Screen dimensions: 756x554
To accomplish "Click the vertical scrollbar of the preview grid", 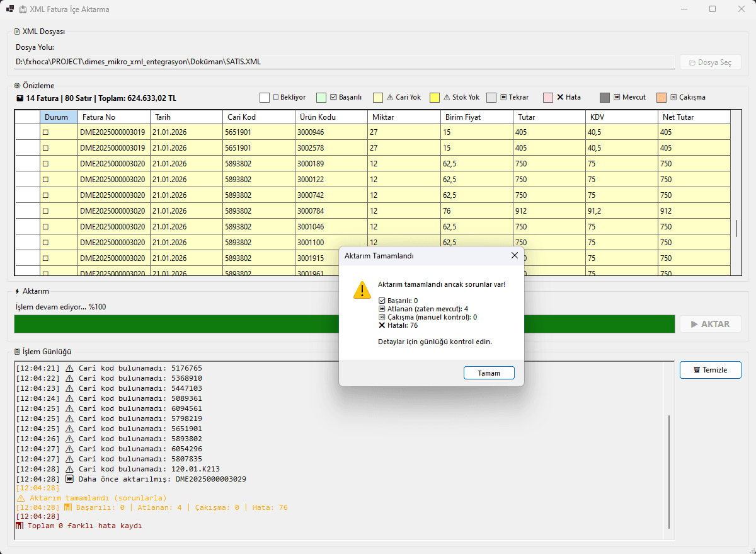I will (x=736, y=228).
